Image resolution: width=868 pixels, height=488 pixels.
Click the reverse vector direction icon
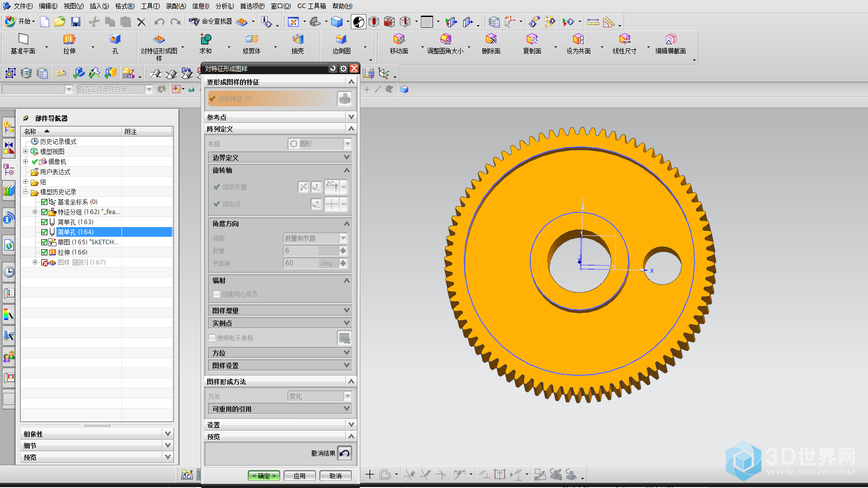click(303, 187)
